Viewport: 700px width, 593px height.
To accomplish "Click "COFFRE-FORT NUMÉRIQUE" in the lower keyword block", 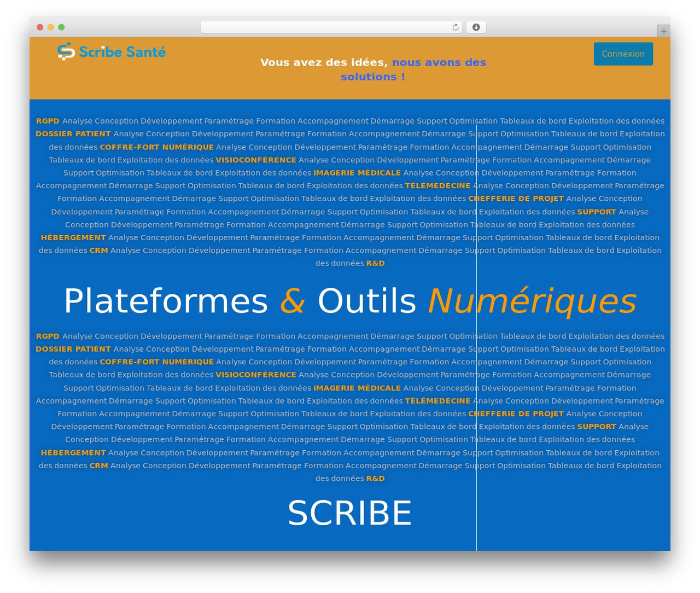I will click(x=156, y=362).
